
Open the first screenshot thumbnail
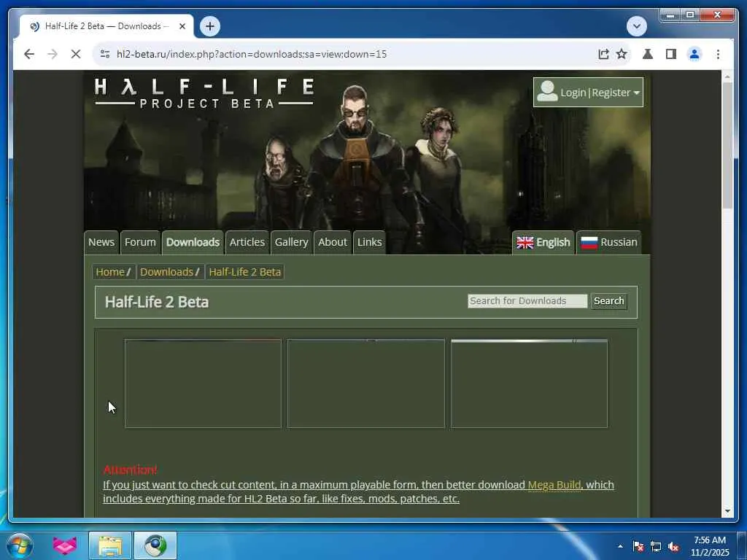203,384
